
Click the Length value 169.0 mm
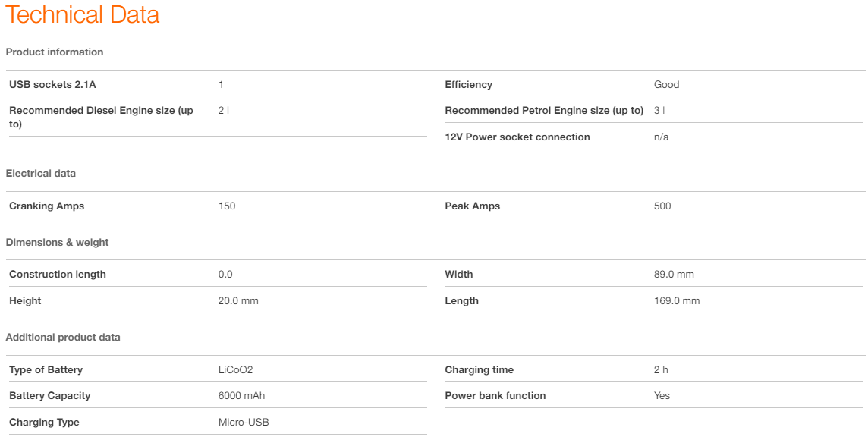677,301
